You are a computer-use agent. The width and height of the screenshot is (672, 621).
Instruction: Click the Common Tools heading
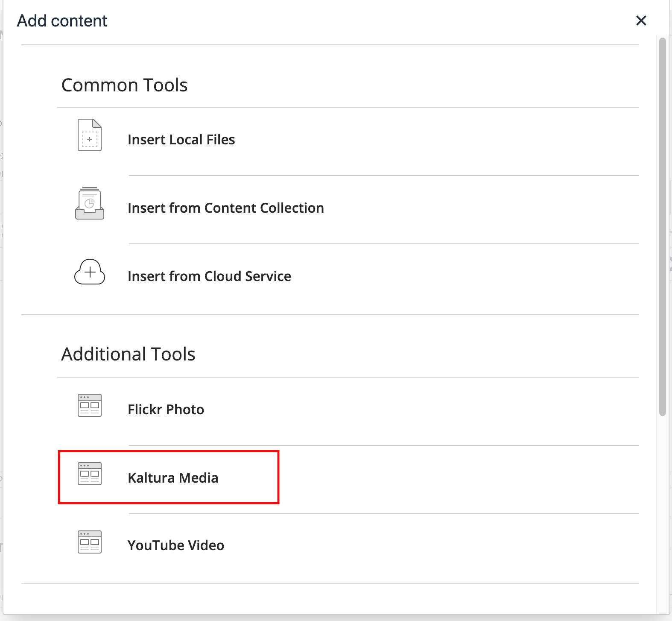(x=125, y=85)
